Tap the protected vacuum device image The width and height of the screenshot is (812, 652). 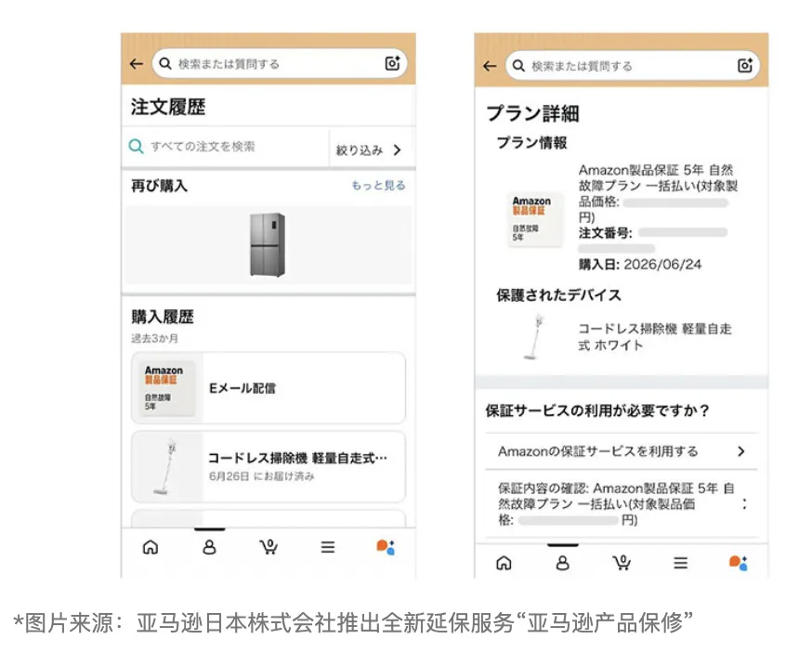point(535,336)
